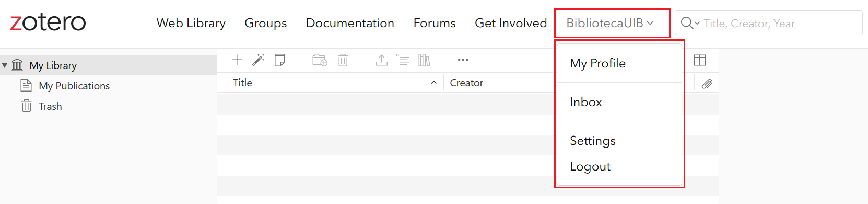Click the Create Bibliography books icon
The image size is (868, 204).
(x=424, y=60)
